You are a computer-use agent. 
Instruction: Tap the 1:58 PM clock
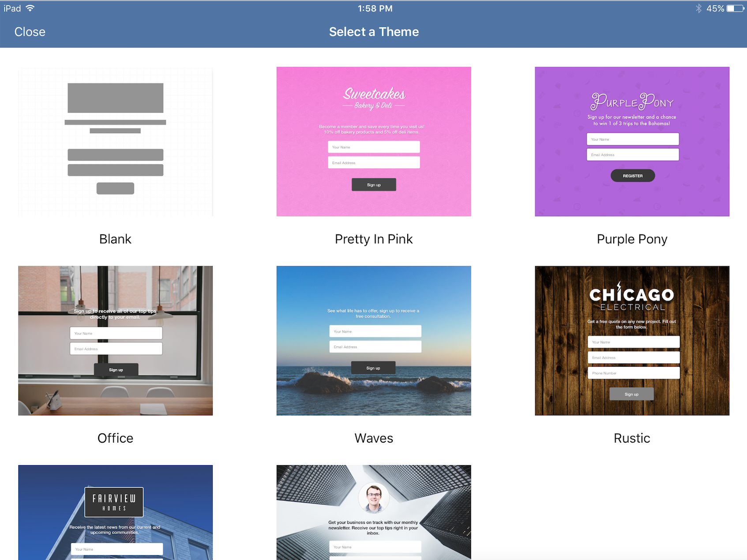tap(375, 8)
